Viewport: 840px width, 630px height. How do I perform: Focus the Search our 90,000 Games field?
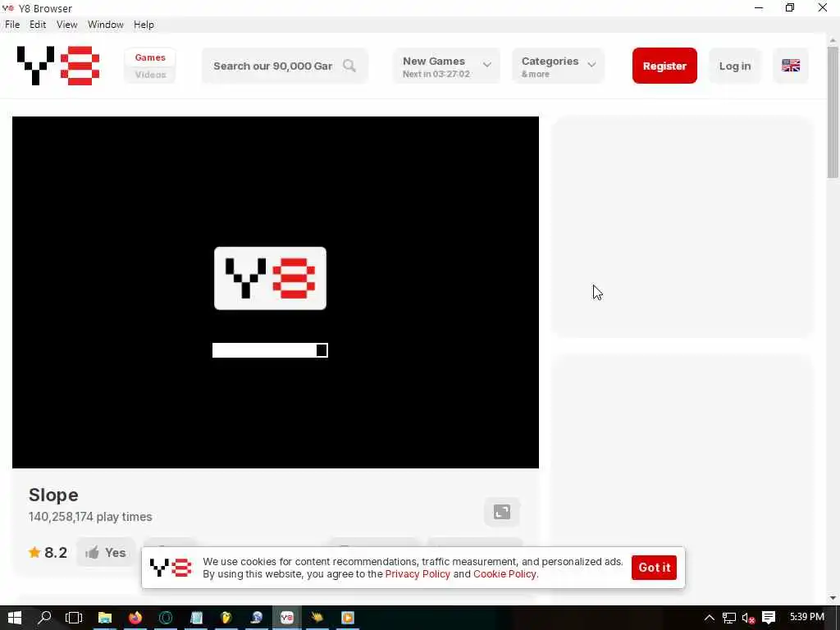pos(285,66)
